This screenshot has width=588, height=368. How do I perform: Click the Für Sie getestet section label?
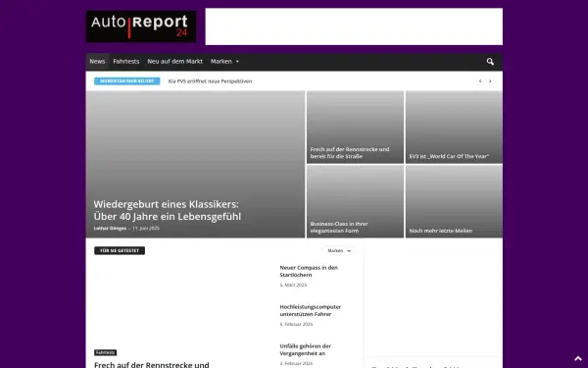coord(120,250)
